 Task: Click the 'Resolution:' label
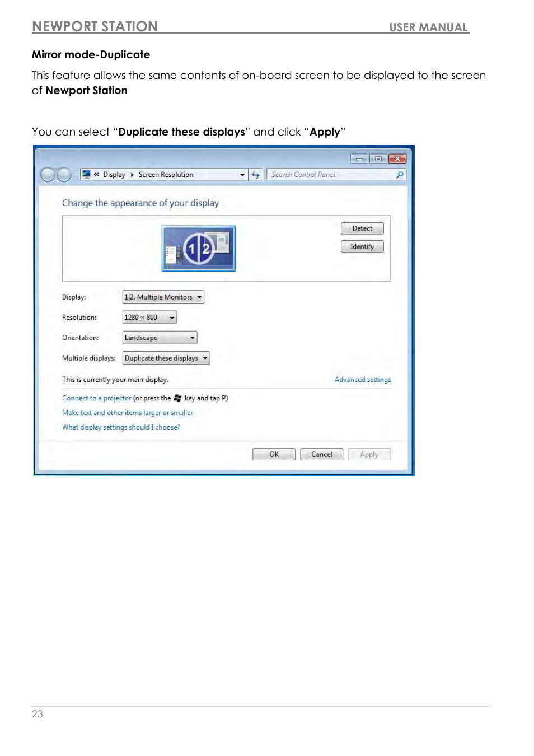coord(79,318)
